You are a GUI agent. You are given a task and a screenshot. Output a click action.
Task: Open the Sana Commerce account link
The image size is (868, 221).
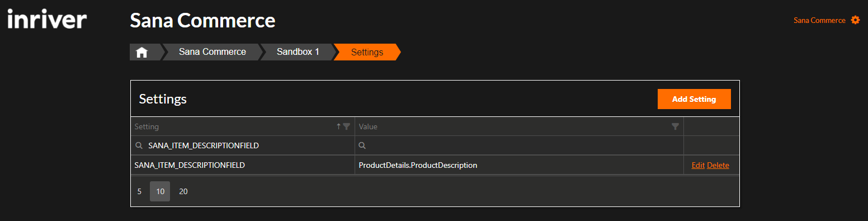click(x=819, y=20)
